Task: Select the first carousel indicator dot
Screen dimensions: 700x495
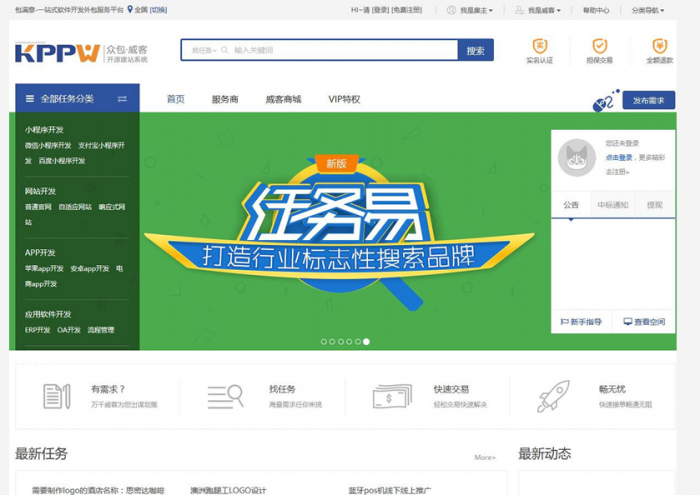Action: (x=323, y=342)
